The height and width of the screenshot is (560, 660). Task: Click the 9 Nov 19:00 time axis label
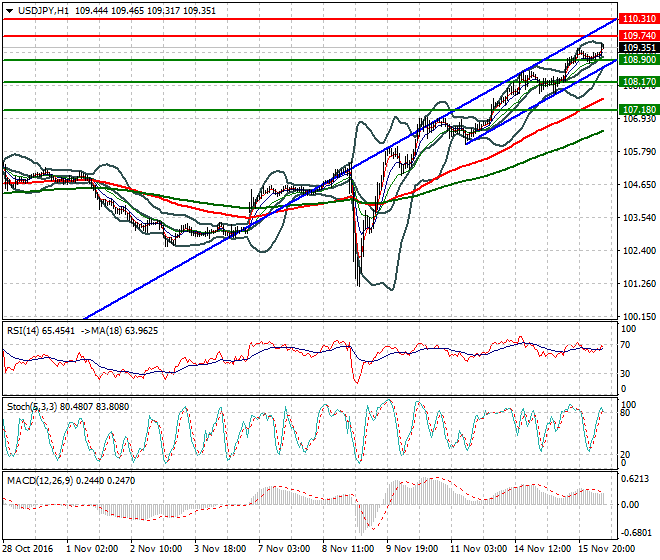[x=412, y=549]
